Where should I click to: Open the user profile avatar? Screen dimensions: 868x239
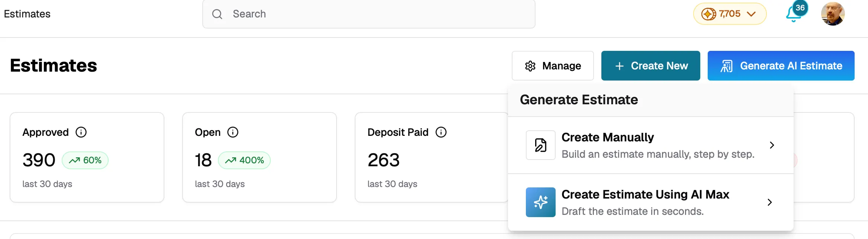tap(833, 14)
